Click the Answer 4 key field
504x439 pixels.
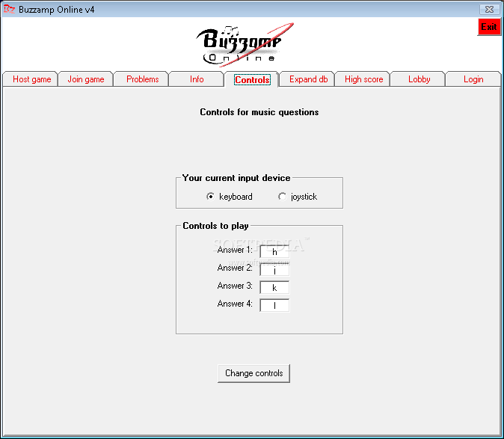274,305
